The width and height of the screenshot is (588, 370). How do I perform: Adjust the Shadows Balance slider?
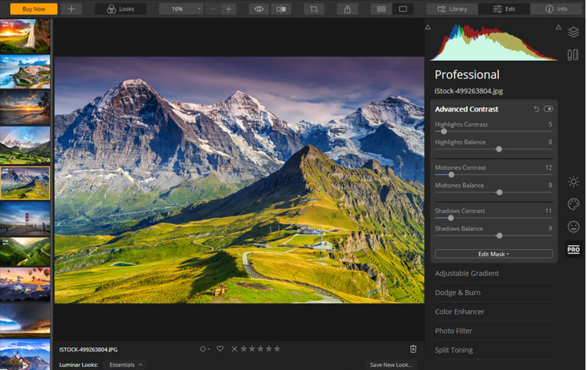[x=499, y=236]
